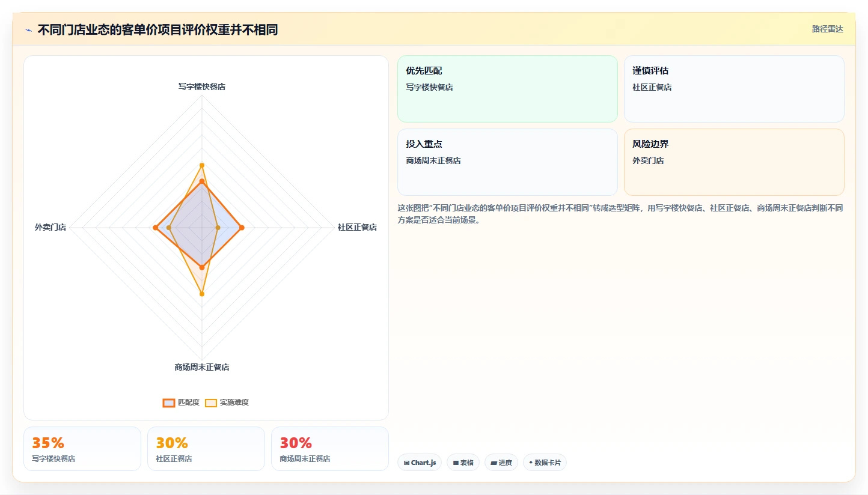Click 匹配度 point on 写字楼快餐店 axis

tap(202, 181)
